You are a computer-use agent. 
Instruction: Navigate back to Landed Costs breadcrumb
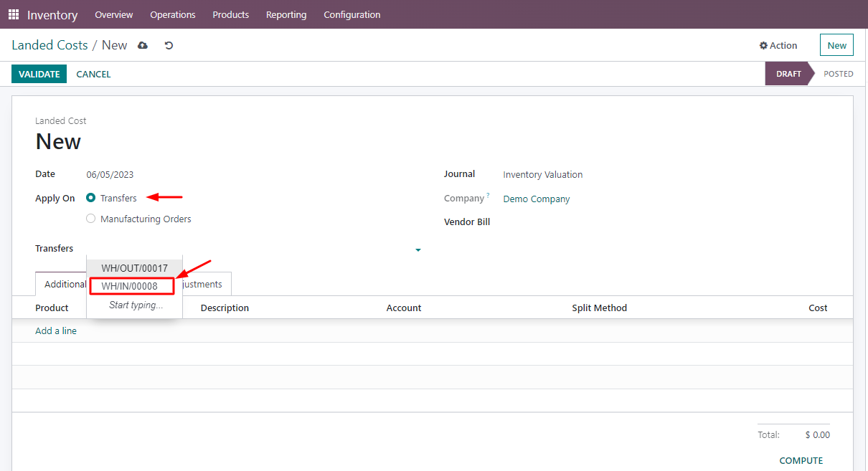coord(49,45)
